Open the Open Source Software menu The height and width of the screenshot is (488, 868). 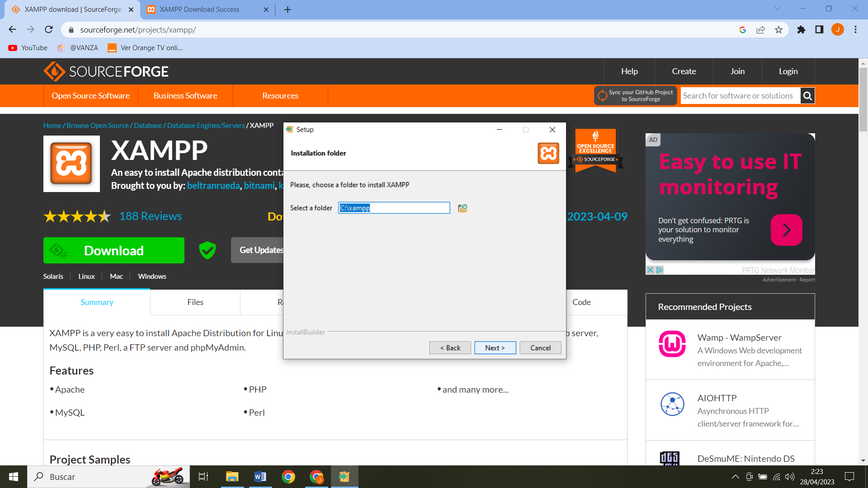tap(90, 95)
